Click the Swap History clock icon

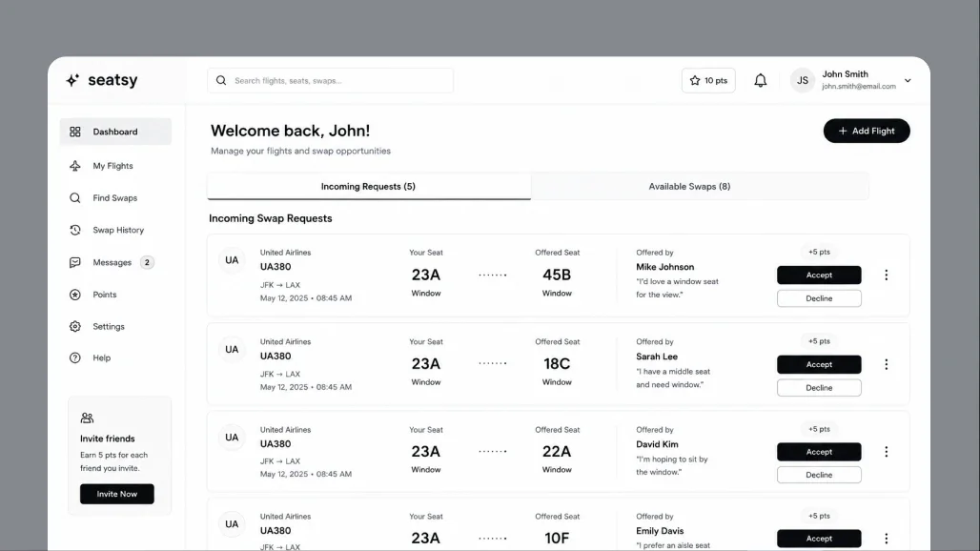click(75, 230)
